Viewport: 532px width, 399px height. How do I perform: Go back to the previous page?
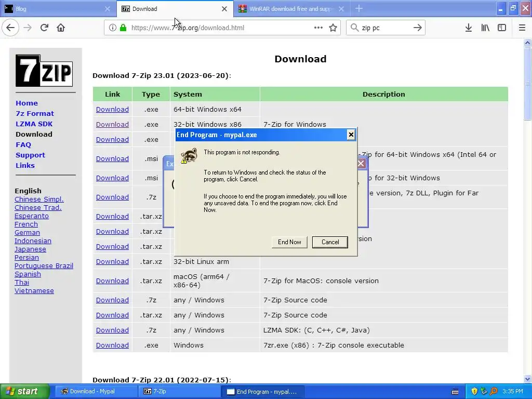coord(10,28)
